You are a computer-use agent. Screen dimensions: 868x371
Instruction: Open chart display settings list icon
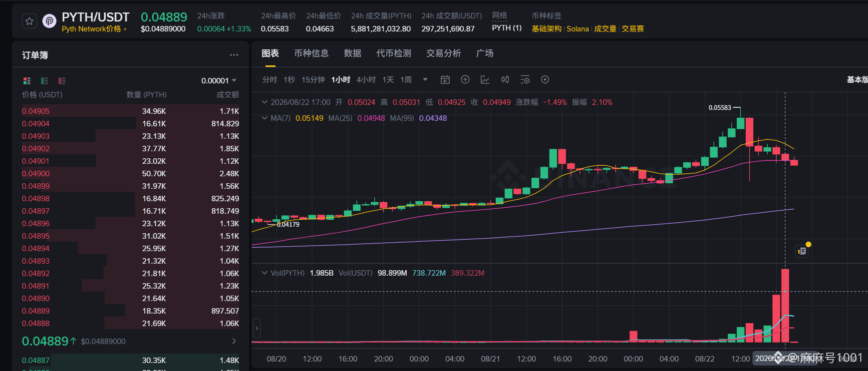525,79
